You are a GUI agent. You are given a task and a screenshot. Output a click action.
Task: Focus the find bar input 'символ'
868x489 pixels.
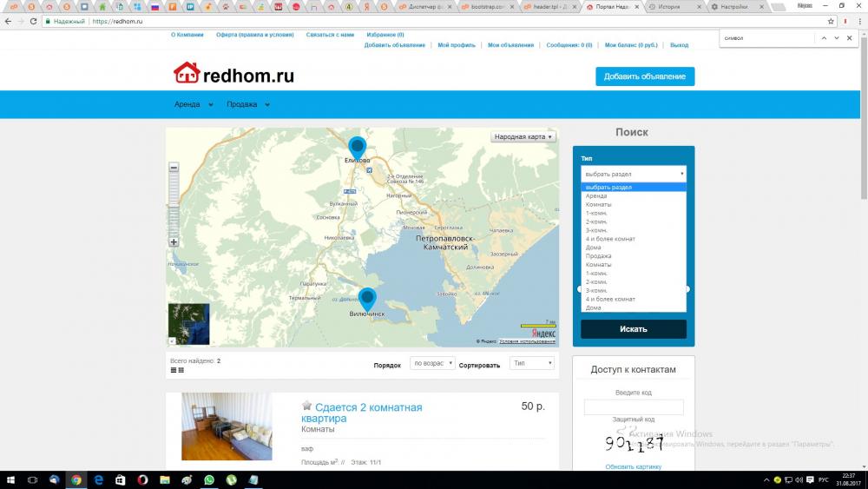click(766, 38)
